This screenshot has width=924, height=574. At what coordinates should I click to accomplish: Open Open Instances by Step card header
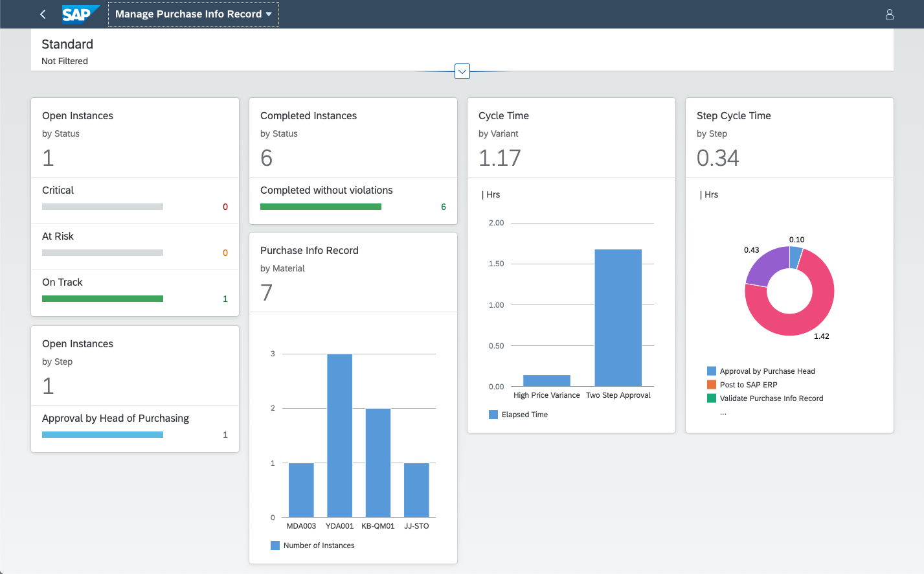click(135, 365)
